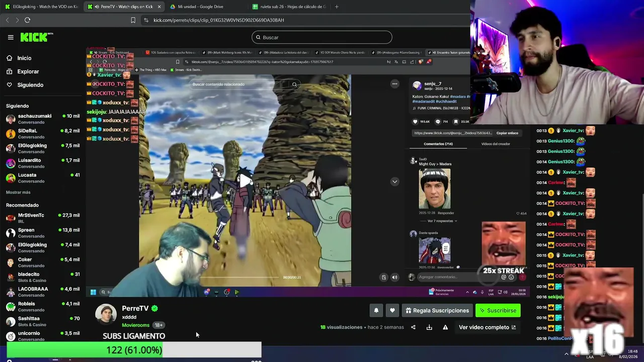Screen dimensions: 644x362
Task: Click the PerreTV profile avatar
Action: click(x=106, y=314)
